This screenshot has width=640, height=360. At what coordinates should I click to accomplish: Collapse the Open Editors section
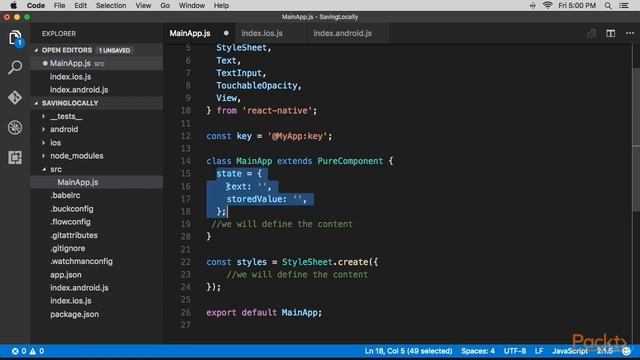pyautogui.click(x=36, y=50)
